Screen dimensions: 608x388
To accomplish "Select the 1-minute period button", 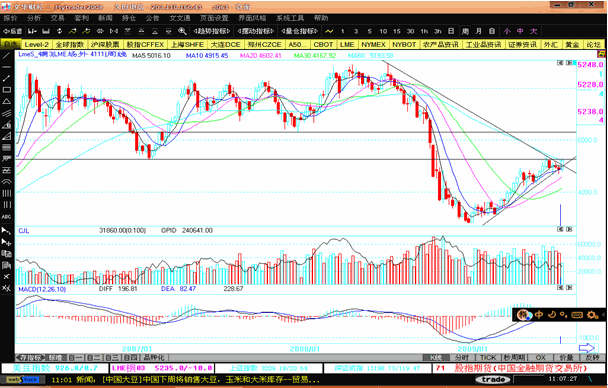I will [342, 31].
